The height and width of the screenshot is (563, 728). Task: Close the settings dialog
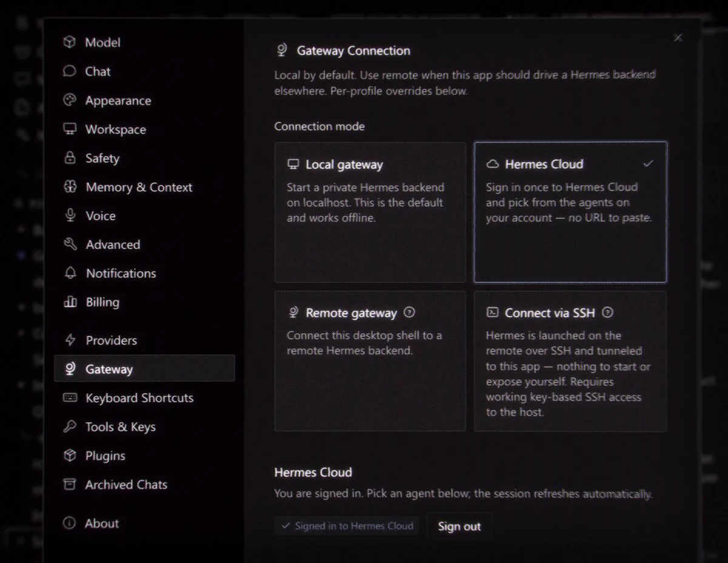[678, 38]
